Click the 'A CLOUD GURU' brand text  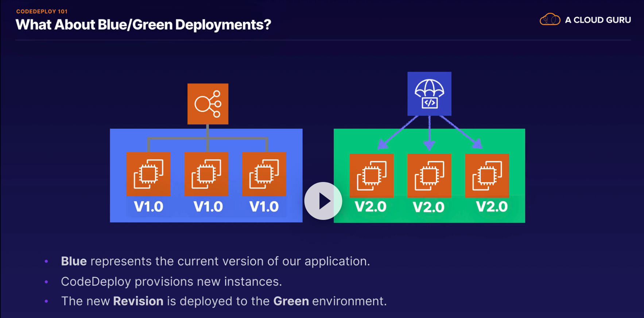coord(598,20)
